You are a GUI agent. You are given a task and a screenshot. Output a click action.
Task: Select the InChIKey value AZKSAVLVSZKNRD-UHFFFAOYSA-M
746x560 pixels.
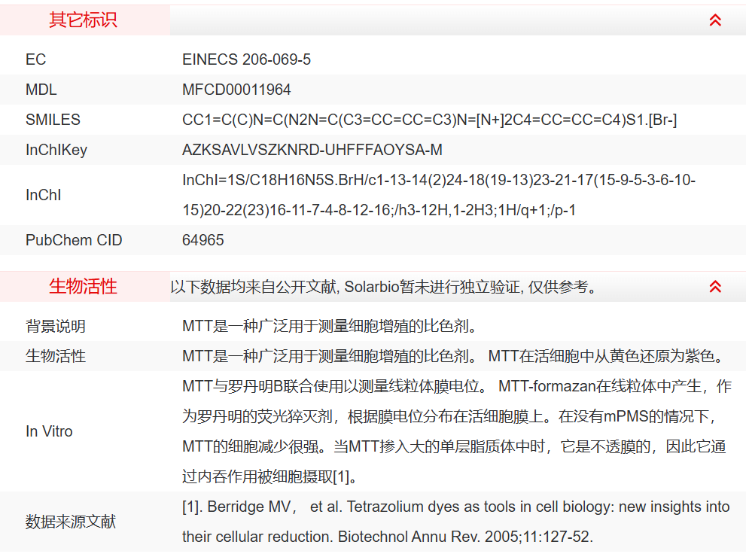point(312,150)
